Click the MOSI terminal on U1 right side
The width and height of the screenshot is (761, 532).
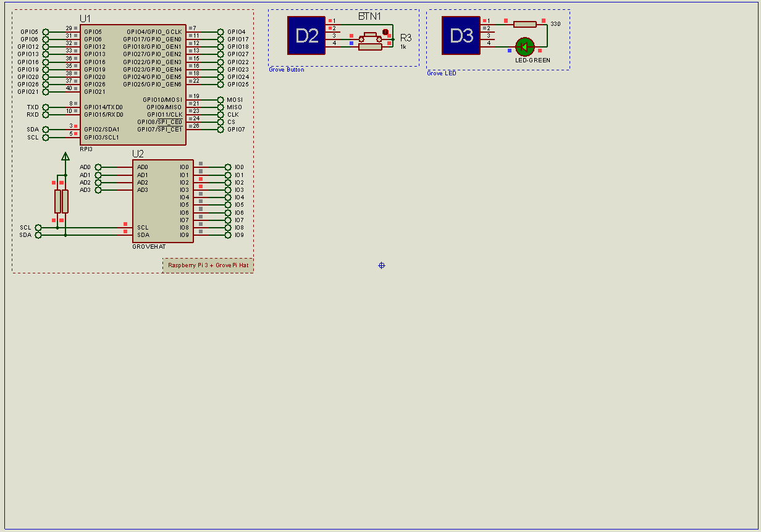click(x=220, y=98)
